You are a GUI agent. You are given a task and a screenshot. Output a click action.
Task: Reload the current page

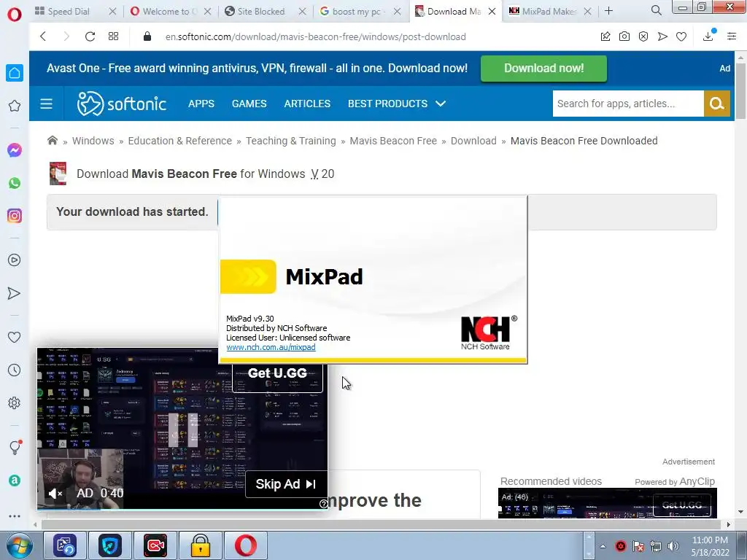[x=90, y=36]
